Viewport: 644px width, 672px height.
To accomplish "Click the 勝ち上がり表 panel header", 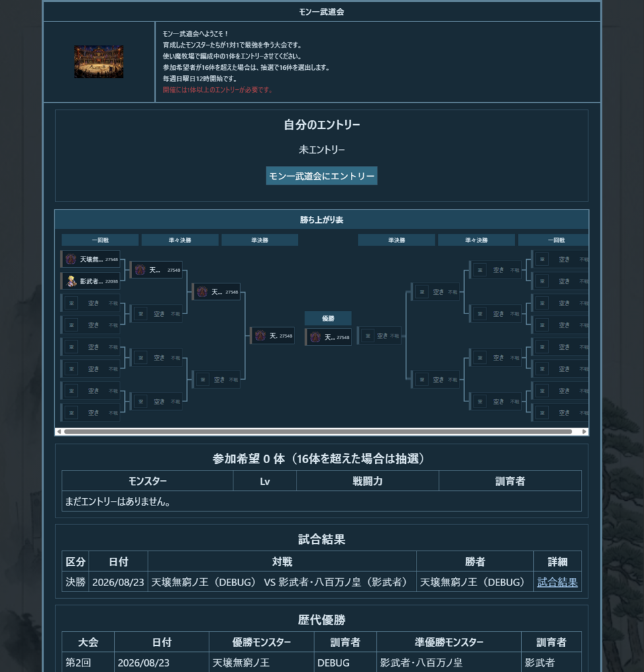I will pos(321,220).
